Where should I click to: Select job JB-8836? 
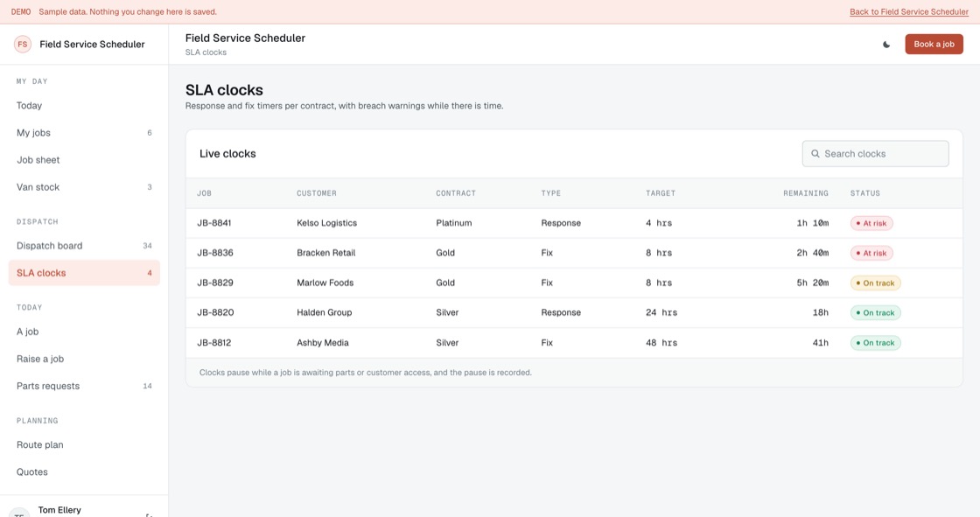tap(215, 253)
